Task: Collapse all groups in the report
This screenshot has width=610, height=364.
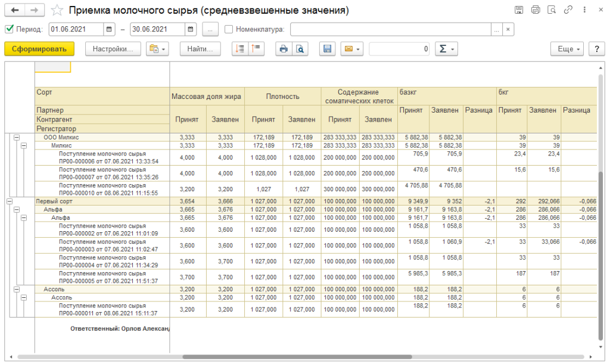Action: pyautogui.click(x=256, y=49)
